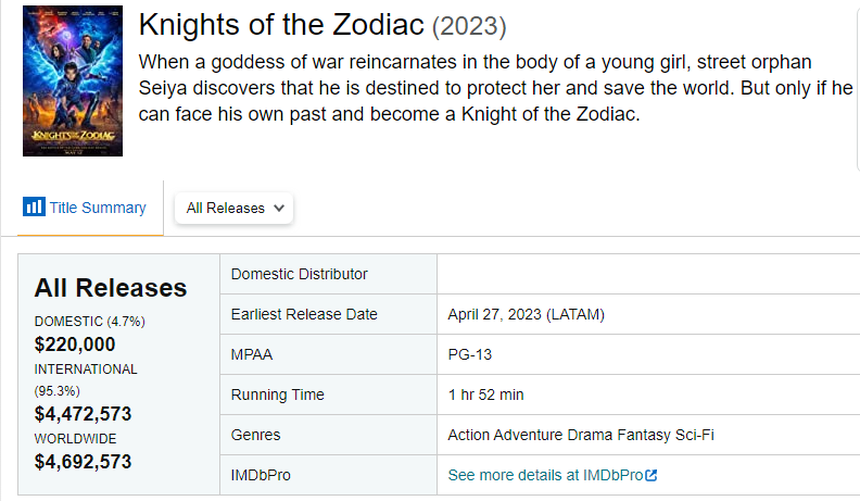Open the All Releases dropdown menu
The width and height of the screenshot is (860, 501).
(x=234, y=208)
